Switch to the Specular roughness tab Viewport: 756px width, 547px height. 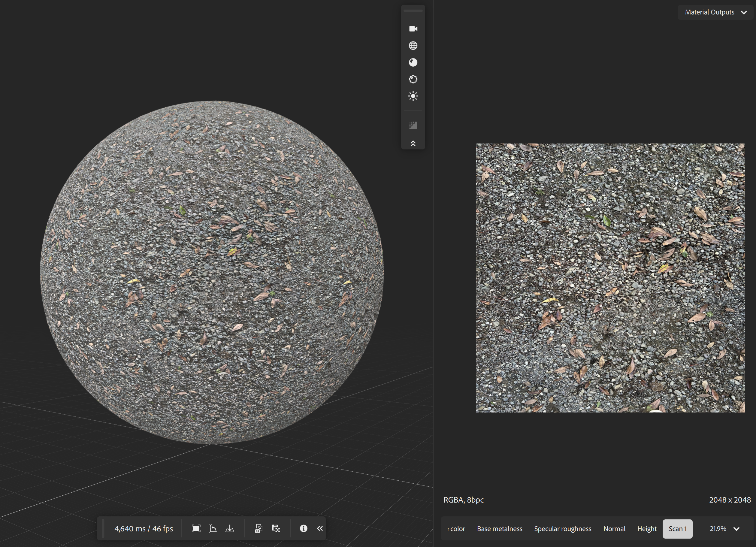tap(563, 529)
